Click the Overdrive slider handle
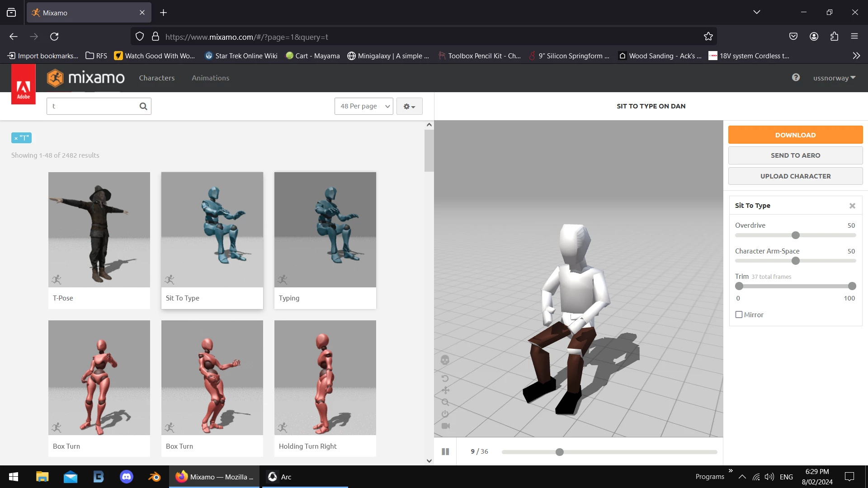Viewport: 868px width, 488px height. click(796, 235)
